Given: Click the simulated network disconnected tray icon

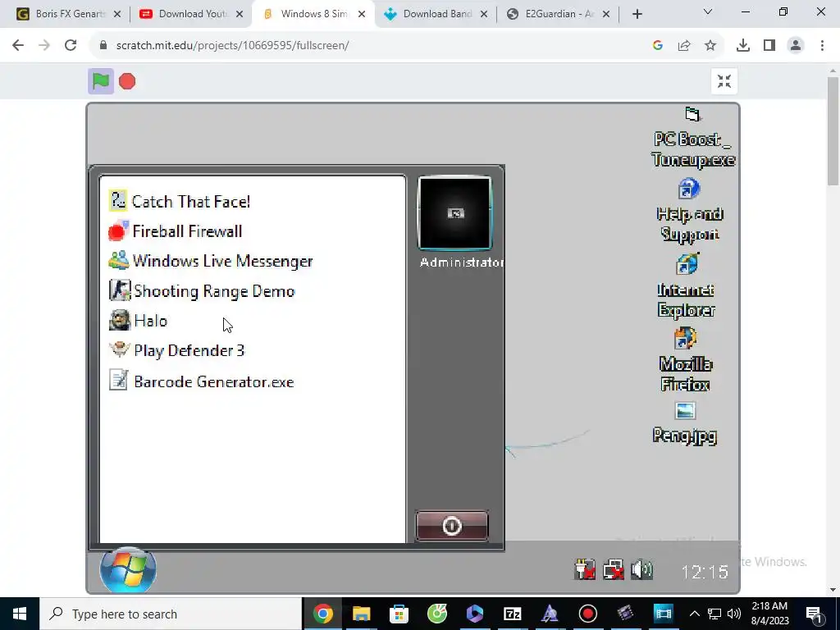Looking at the screenshot, I should pos(614,570).
